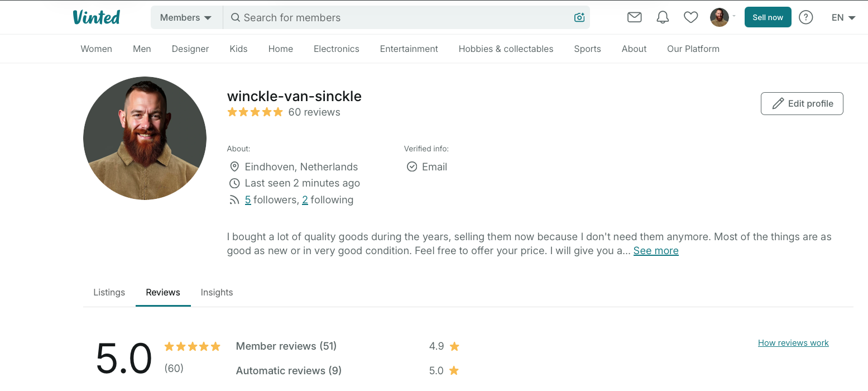868x391 pixels.
Task: Click the user avatar in header
Action: coord(720,17)
